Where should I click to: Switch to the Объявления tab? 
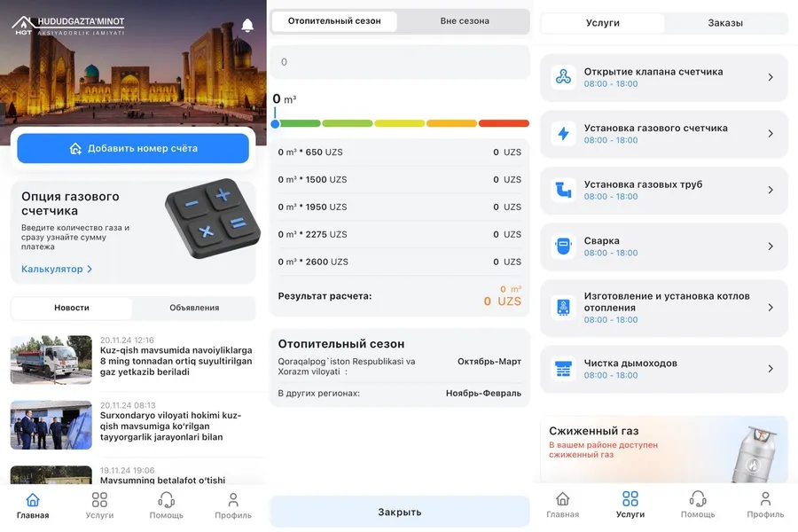point(194,308)
